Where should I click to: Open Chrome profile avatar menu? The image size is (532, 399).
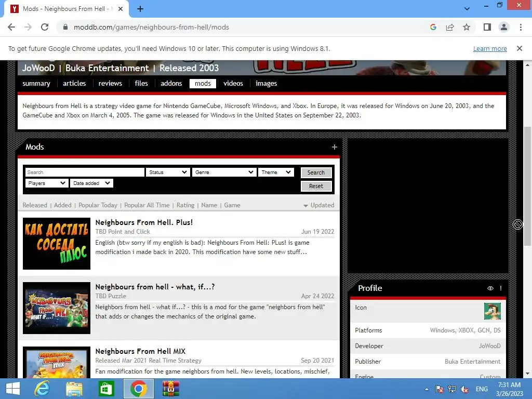504,27
